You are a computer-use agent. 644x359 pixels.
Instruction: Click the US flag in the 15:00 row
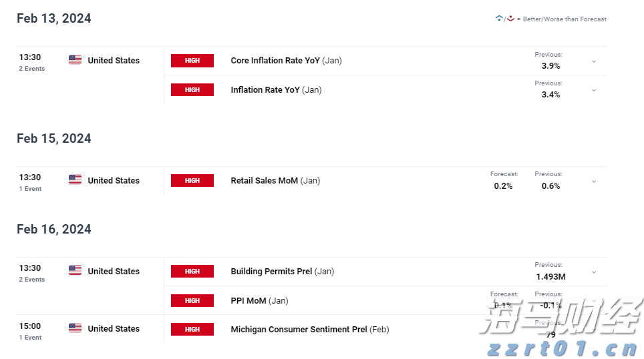(x=75, y=328)
